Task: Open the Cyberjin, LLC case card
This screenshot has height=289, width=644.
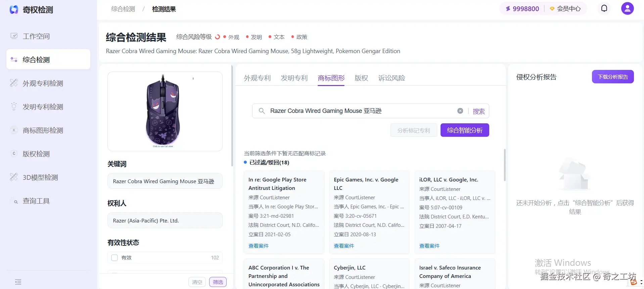Action: 369,274
